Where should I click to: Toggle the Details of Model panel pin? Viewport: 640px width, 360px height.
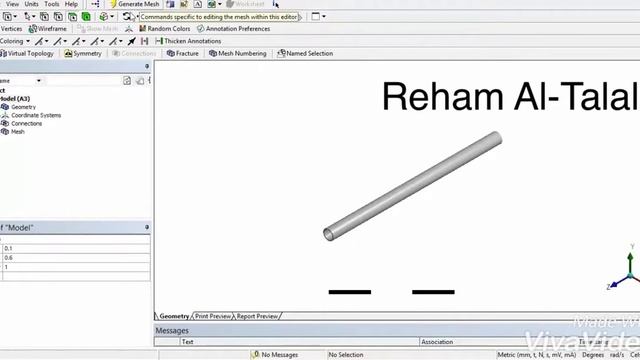coord(147,227)
